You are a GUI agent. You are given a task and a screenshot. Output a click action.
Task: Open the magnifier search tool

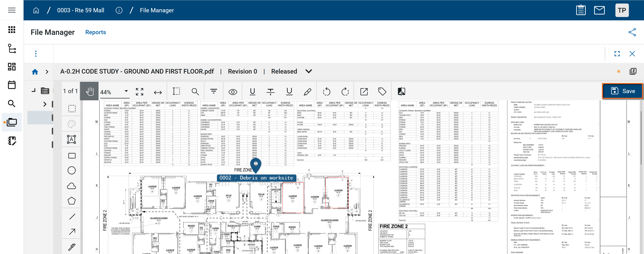pos(195,92)
